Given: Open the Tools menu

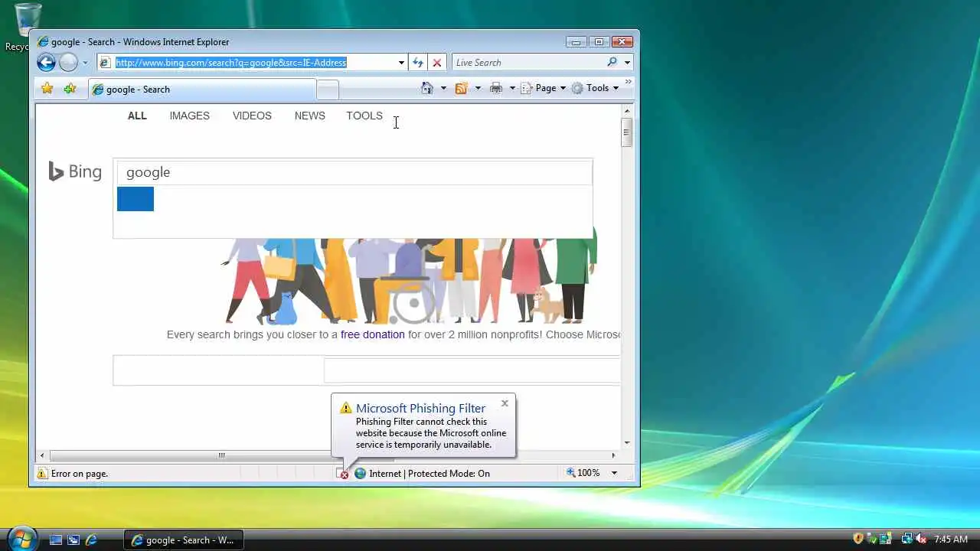Looking at the screenshot, I should click(x=595, y=88).
